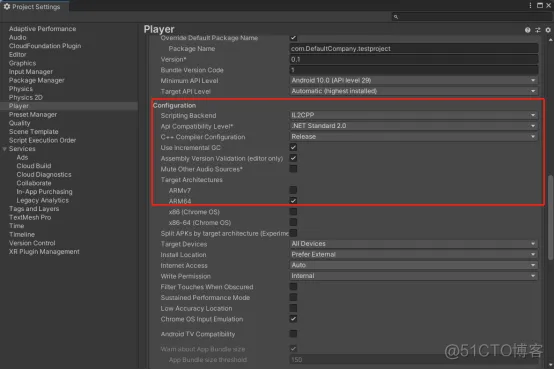Edit the Package Name field
Image resolution: width=554 pixels, height=370 pixels.
tap(414, 49)
